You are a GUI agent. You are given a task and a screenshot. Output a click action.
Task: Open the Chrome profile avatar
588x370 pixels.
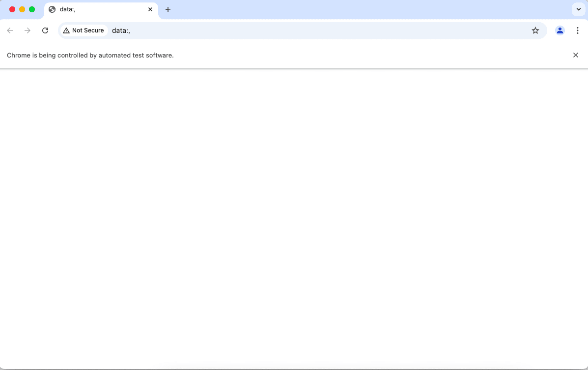[x=560, y=30]
